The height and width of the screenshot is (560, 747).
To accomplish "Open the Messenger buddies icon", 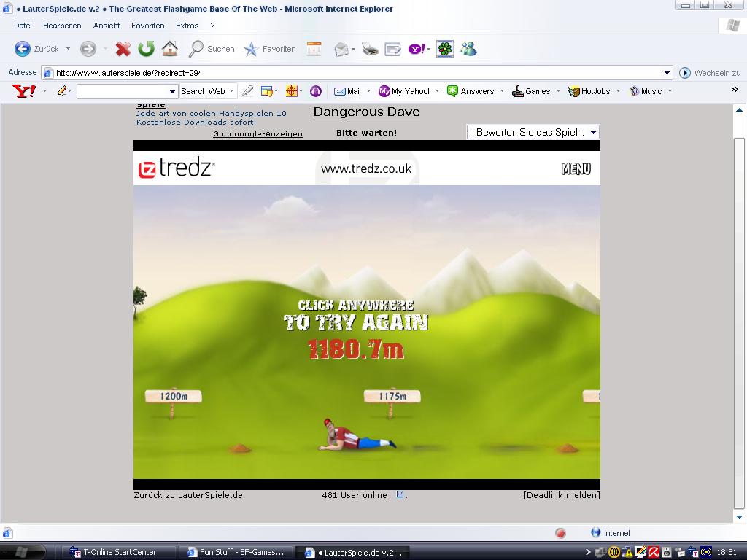I will tap(468, 49).
